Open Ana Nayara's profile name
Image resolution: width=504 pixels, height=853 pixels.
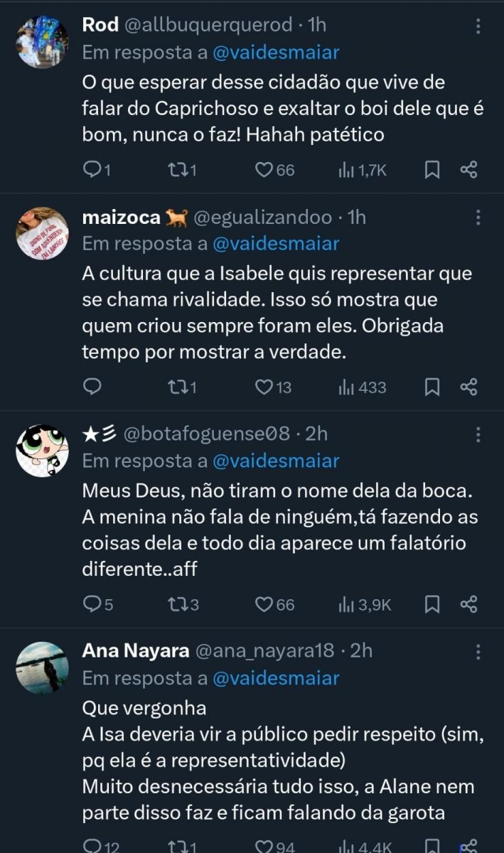coord(136,651)
